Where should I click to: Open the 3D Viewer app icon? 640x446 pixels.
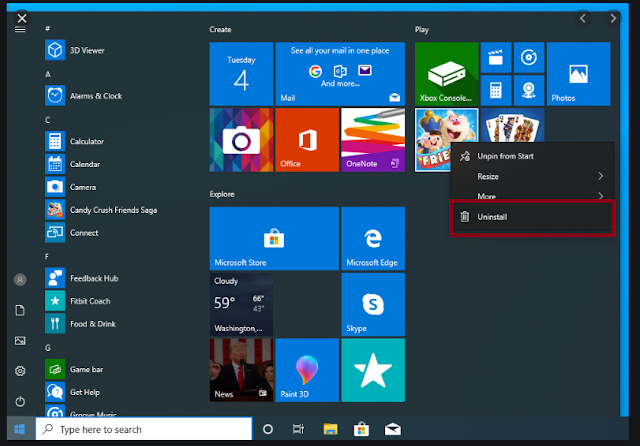click(x=55, y=50)
